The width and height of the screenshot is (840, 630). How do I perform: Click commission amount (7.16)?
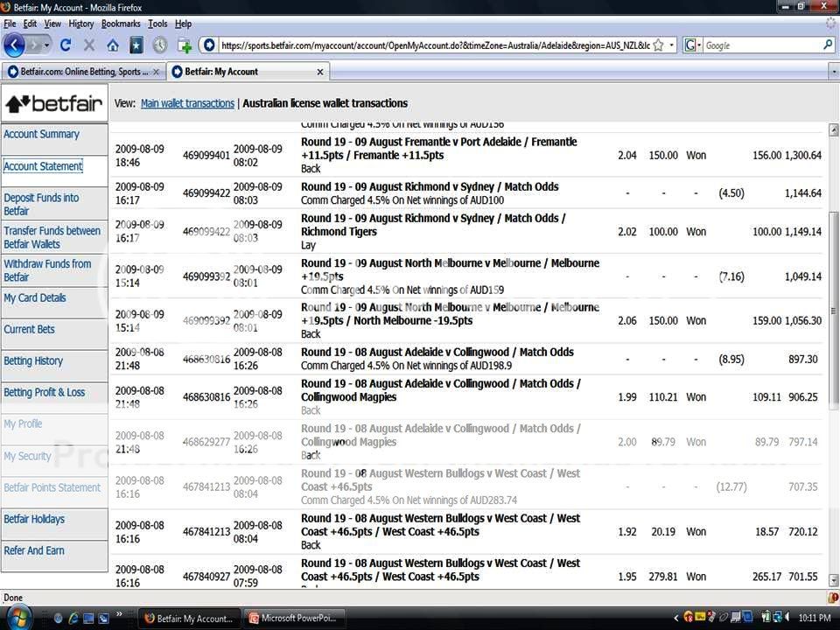click(x=731, y=277)
